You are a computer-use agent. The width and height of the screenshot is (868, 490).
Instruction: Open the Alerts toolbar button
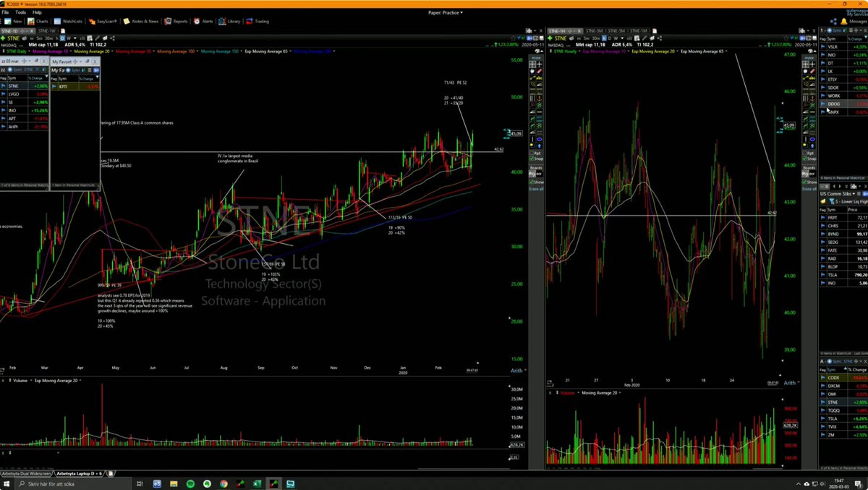(x=204, y=21)
